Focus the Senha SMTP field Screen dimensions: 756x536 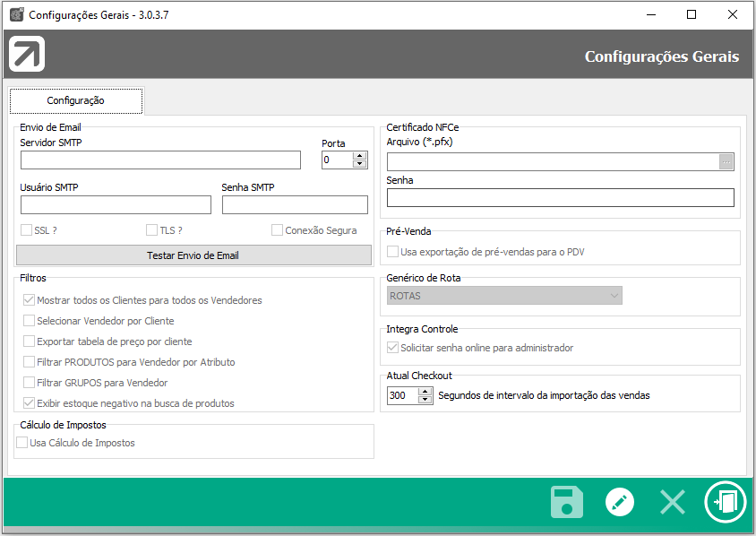[295, 205]
